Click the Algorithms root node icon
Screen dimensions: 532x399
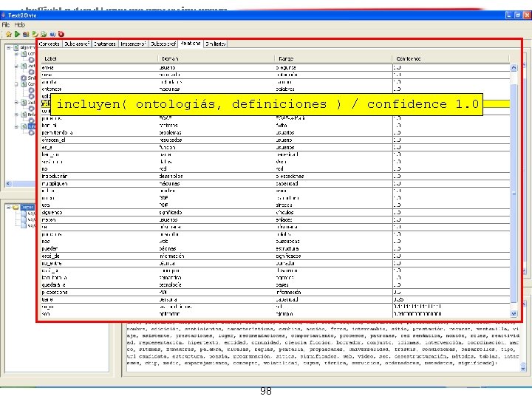click(16, 48)
